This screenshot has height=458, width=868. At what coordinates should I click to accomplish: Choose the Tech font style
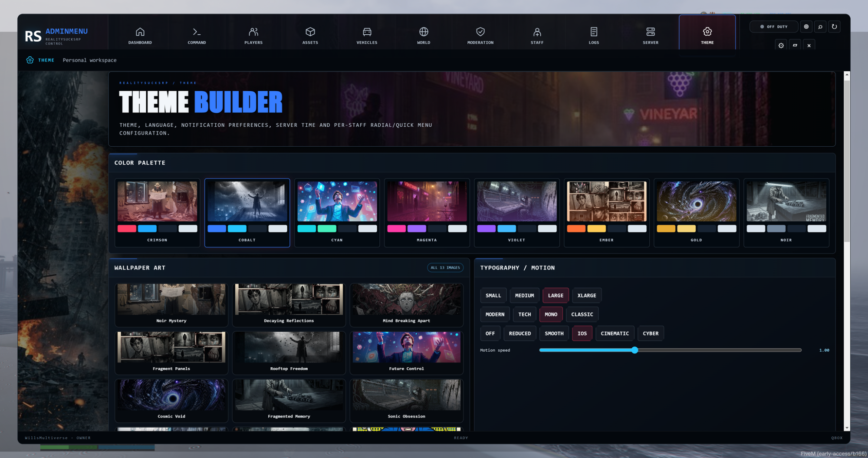524,314
